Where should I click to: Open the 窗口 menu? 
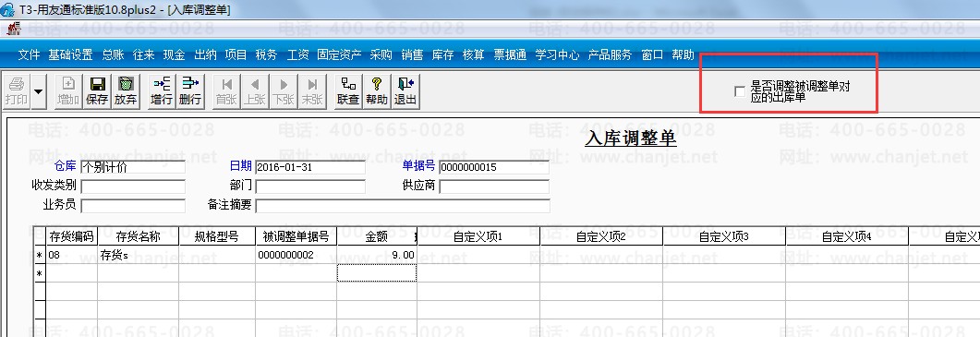(652, 55)
